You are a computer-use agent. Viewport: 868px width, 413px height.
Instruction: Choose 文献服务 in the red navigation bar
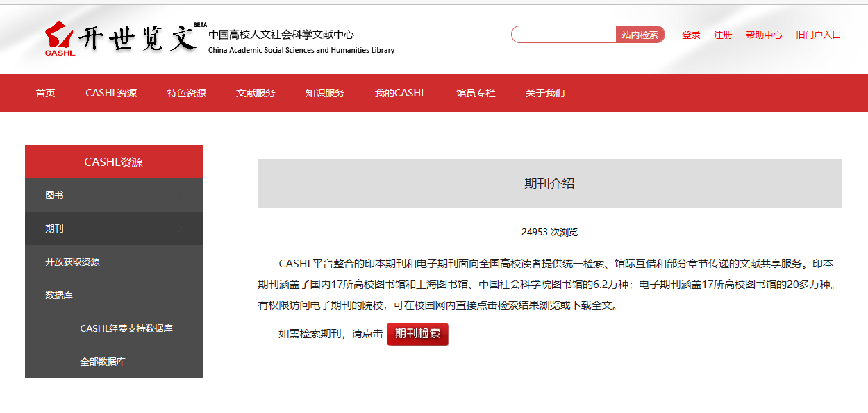point(256,93)
